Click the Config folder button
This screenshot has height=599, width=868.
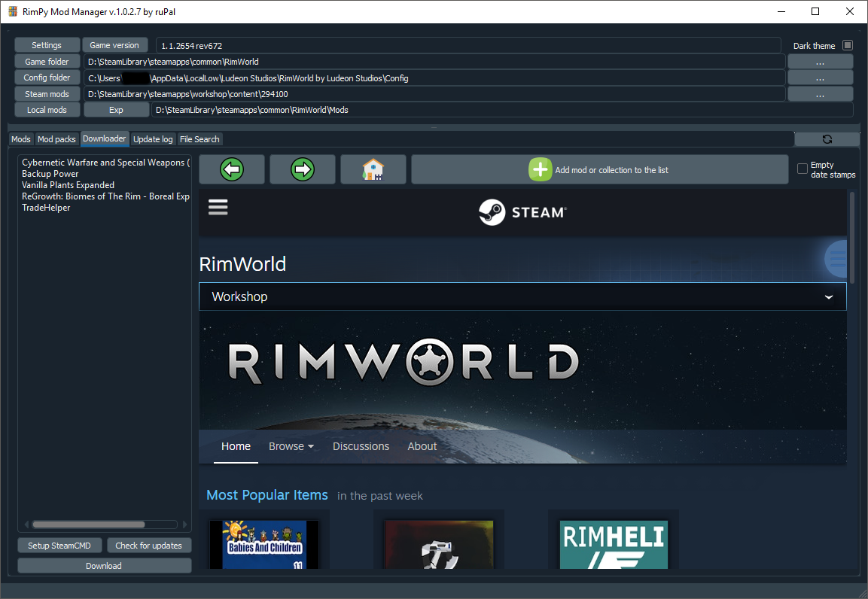[x=47, y=78]
